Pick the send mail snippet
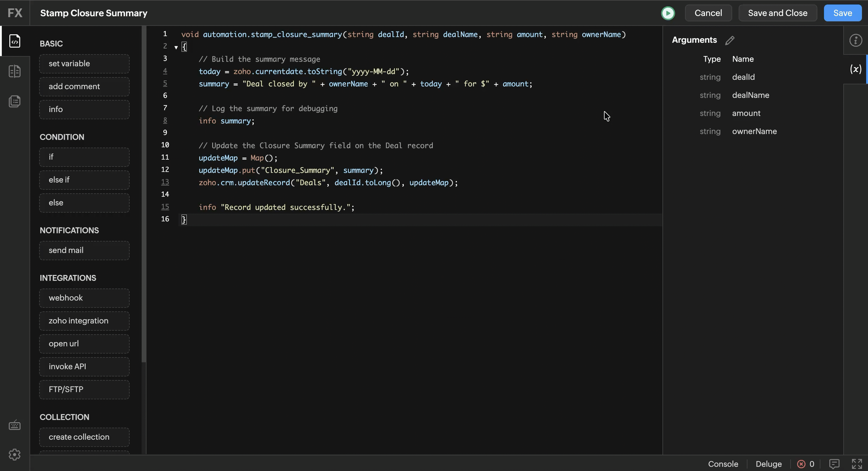Screen dimensions: 868x471 84,250
